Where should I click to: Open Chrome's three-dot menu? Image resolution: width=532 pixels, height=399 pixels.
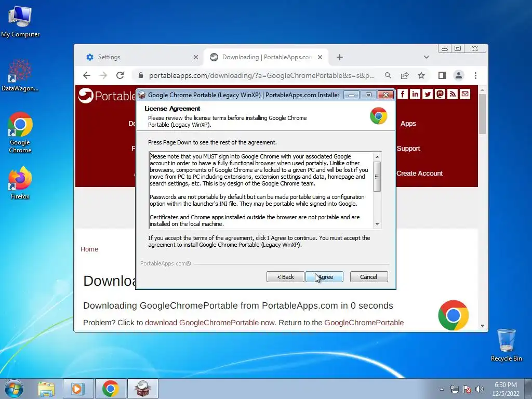point(475,75)
